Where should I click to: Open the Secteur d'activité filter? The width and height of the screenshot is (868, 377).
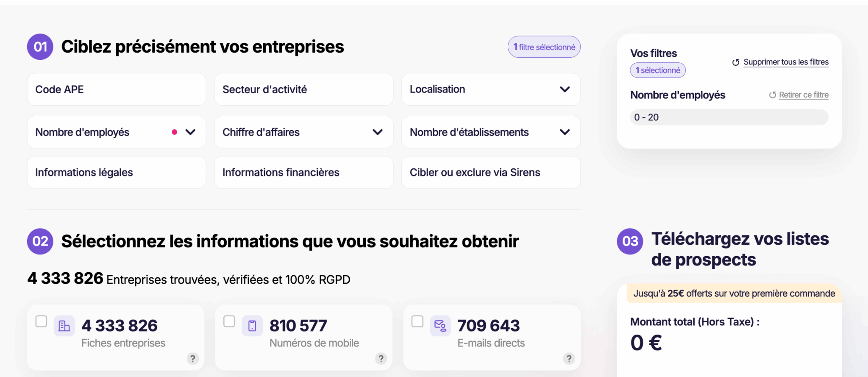[303, 89]
